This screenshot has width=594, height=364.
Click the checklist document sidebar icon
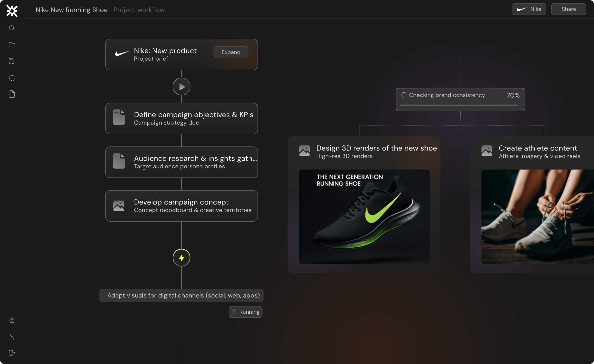tap(12, 61)
